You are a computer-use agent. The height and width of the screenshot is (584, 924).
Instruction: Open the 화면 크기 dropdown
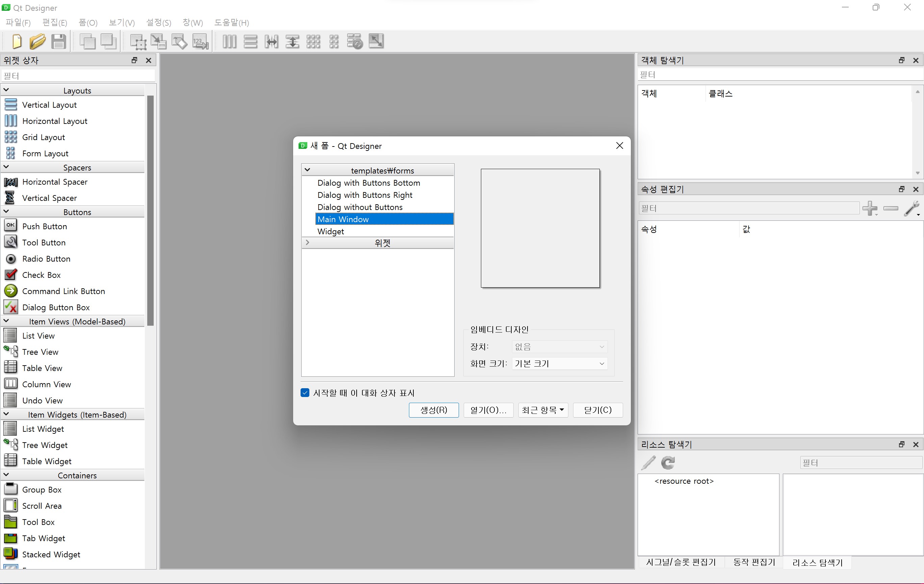pos(560,364)
